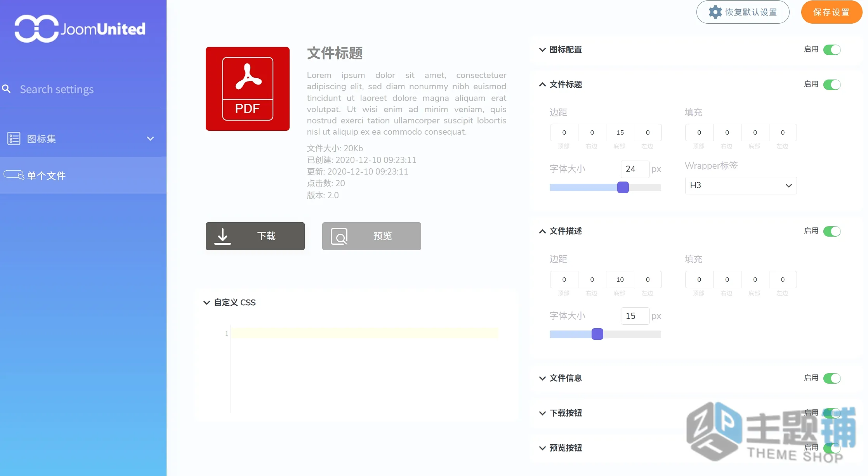Toggle 文件信息 enable switch

832,378
